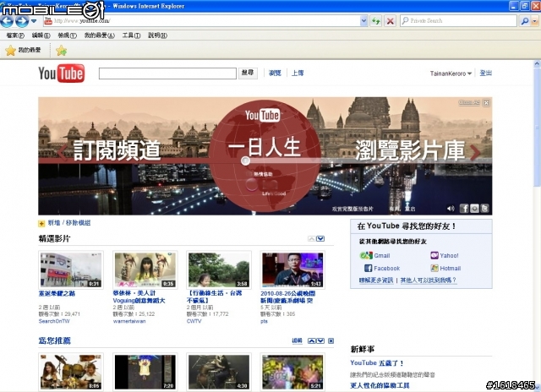
Task: Click the Close Ad link on banner
Action: click(469, 102)
